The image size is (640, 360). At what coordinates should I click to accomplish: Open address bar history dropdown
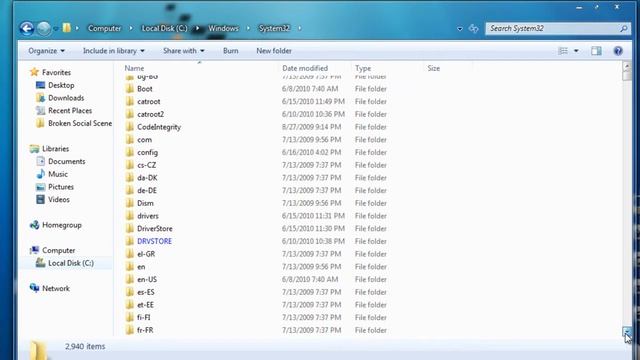(460, 29)
